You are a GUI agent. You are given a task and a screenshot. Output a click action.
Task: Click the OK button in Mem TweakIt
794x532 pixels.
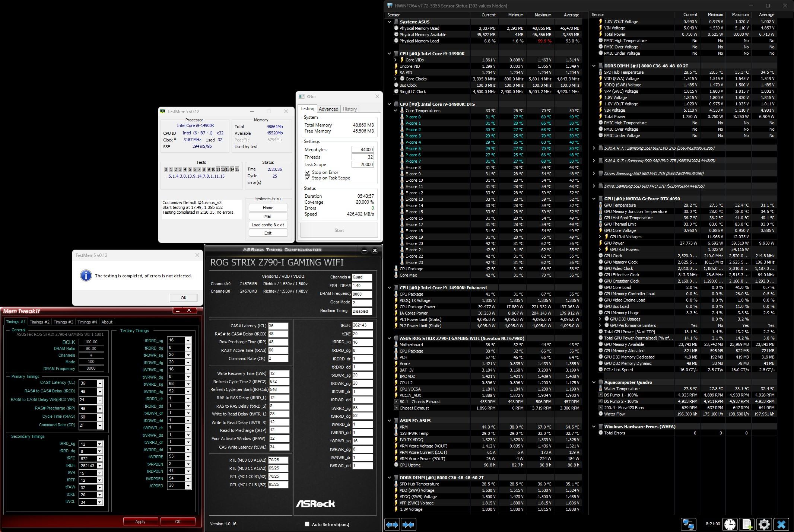click(x=178, y=522)
